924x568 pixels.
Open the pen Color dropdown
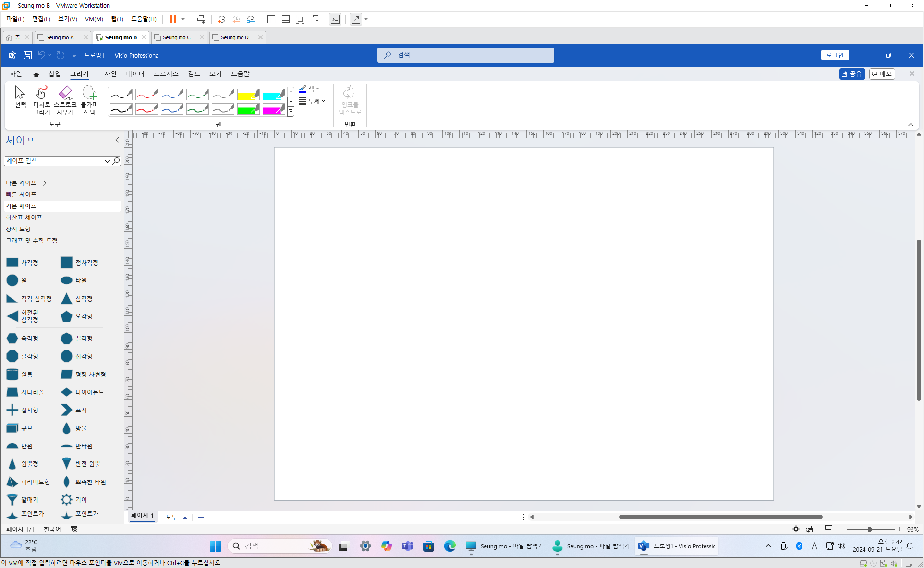coord(309,89)
